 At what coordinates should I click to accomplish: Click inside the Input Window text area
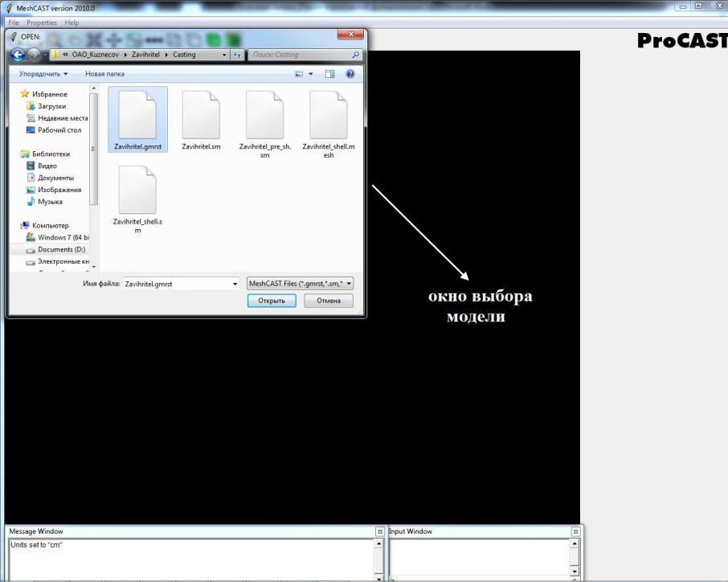pyautogui.click(x=480, y=559)
